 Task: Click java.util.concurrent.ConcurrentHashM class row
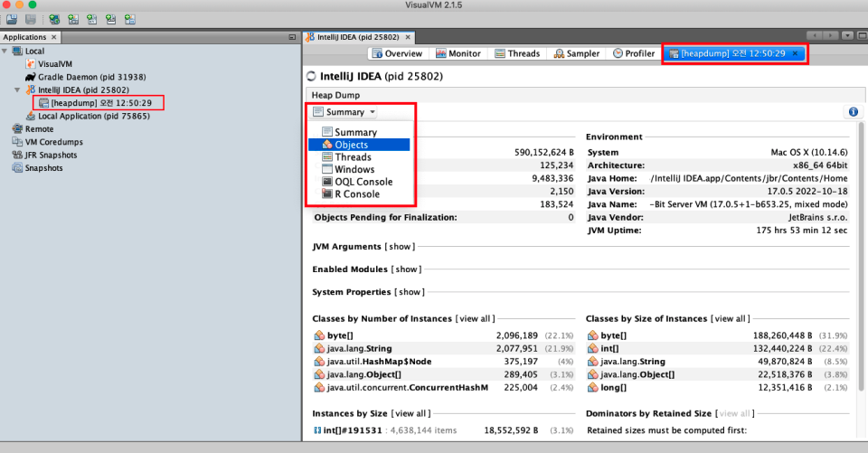[x=443, y=388]
